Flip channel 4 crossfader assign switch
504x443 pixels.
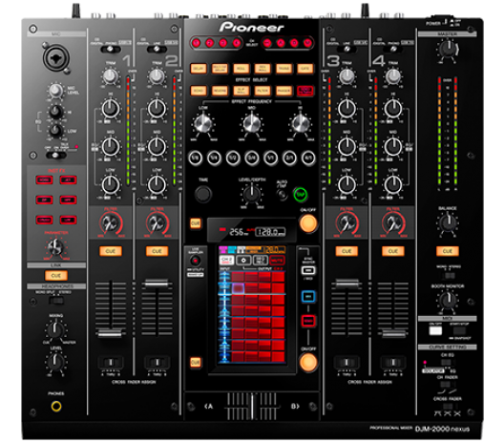point(392,362)
